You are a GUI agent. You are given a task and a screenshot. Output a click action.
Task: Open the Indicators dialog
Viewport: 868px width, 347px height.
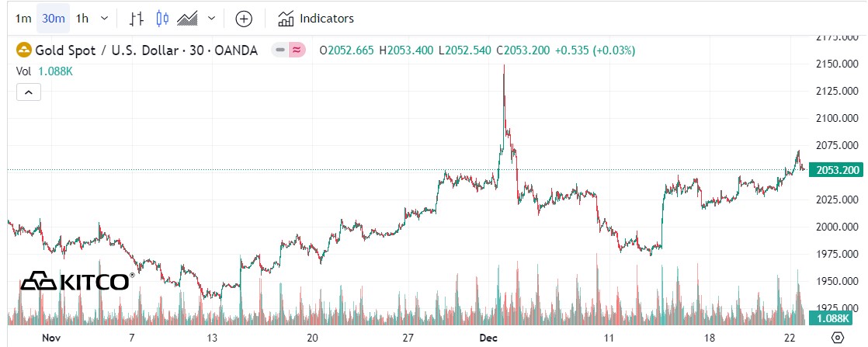pos(315,18)
